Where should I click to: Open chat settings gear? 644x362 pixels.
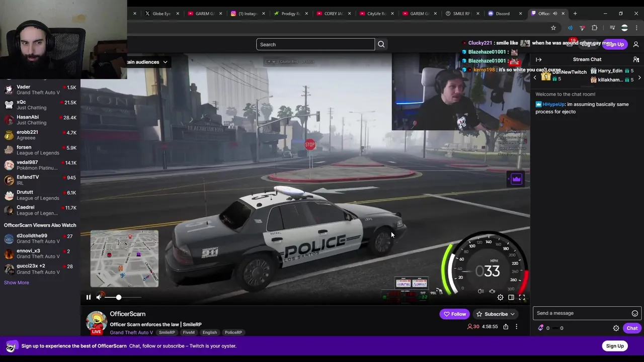click(x=616, y=328)
